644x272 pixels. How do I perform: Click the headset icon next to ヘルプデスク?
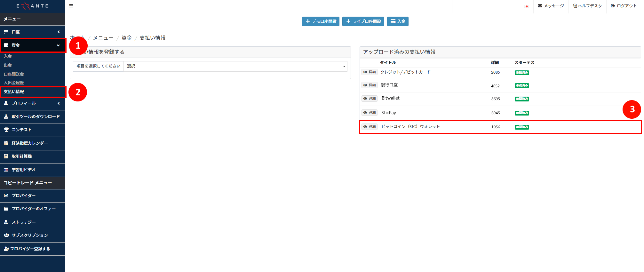[x=575, y=6]
